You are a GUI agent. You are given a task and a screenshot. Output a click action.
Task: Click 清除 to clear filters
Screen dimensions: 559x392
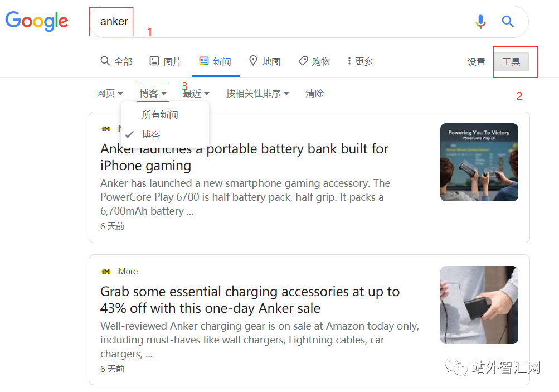point(314,94)
